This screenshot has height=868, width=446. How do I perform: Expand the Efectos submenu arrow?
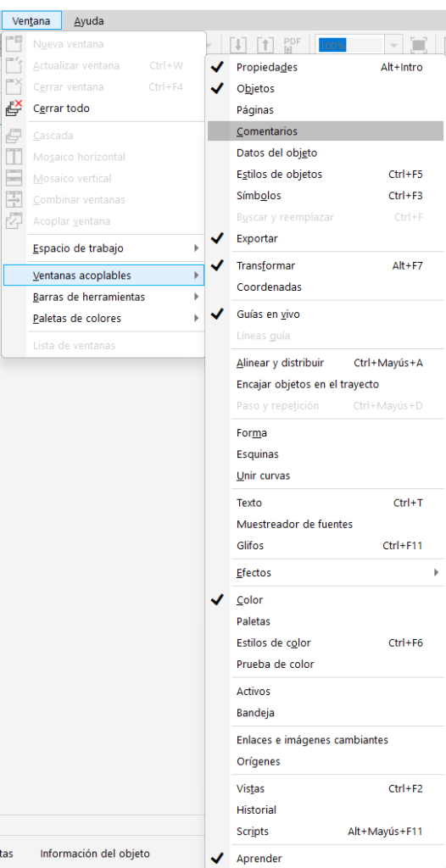[437, 572]
